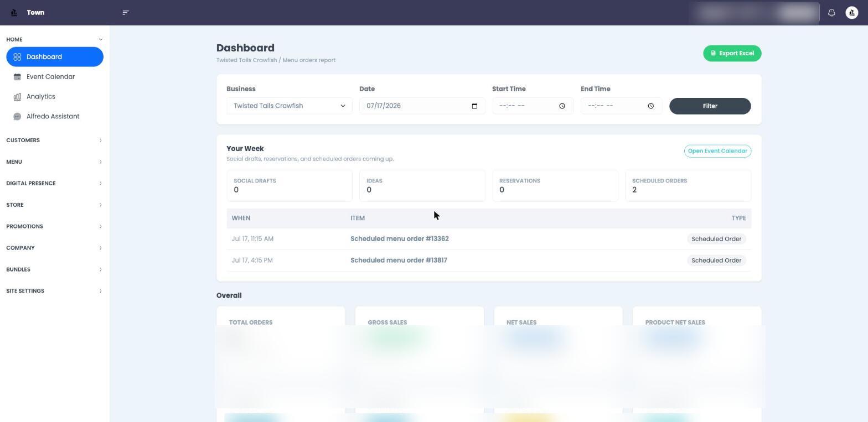Click the Reservations count card

point(555,186)
